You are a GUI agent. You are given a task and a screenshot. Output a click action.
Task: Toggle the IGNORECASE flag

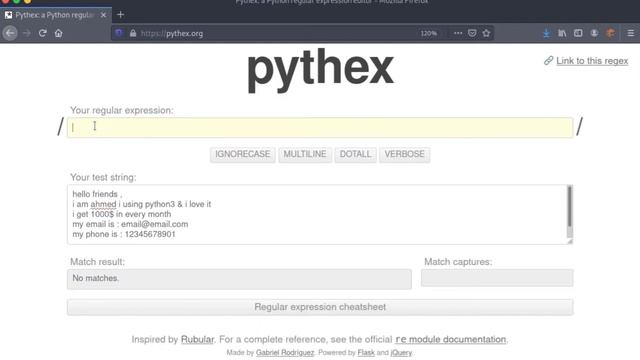pos(243,154)
